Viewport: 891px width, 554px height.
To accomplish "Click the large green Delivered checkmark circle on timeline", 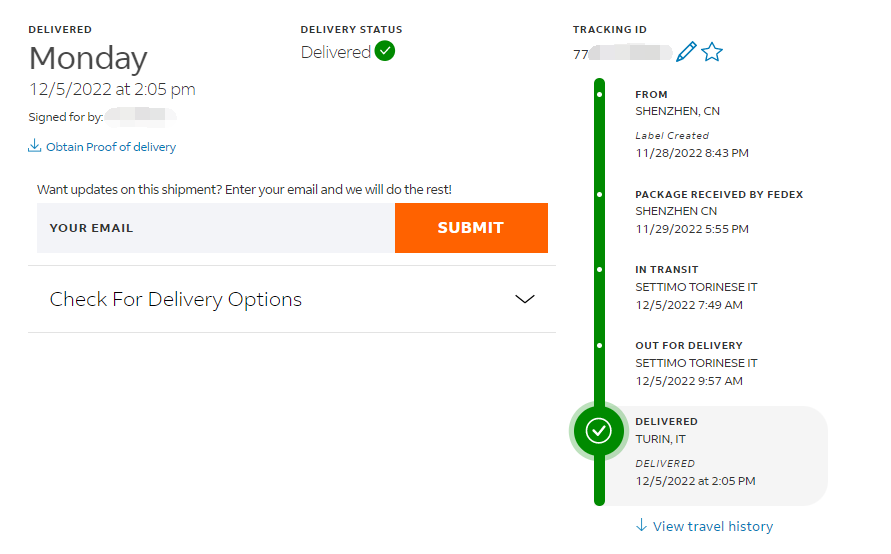I will (598, 431).
